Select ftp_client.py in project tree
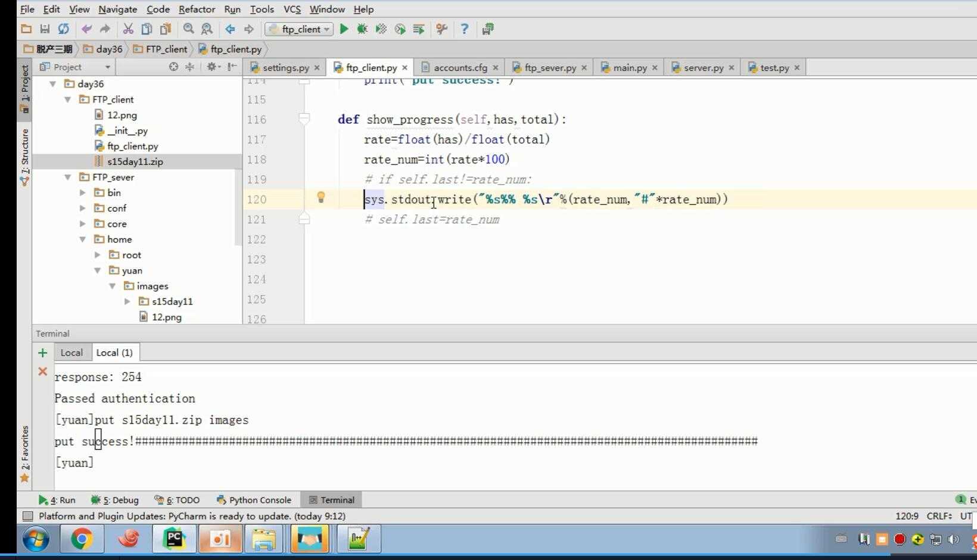Screen dimensions: 977x560 [x=132, y=146]
